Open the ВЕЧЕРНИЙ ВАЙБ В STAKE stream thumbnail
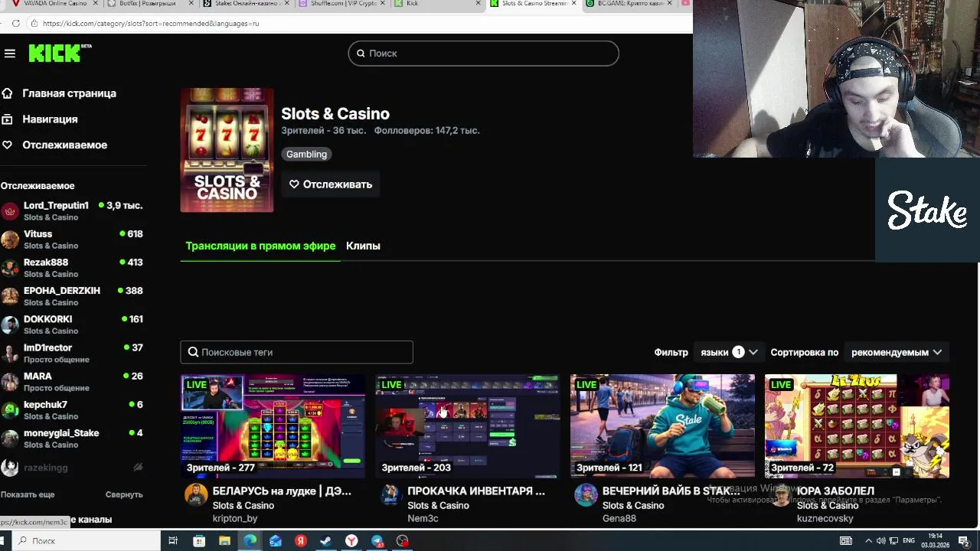 [x=662, y=426]
